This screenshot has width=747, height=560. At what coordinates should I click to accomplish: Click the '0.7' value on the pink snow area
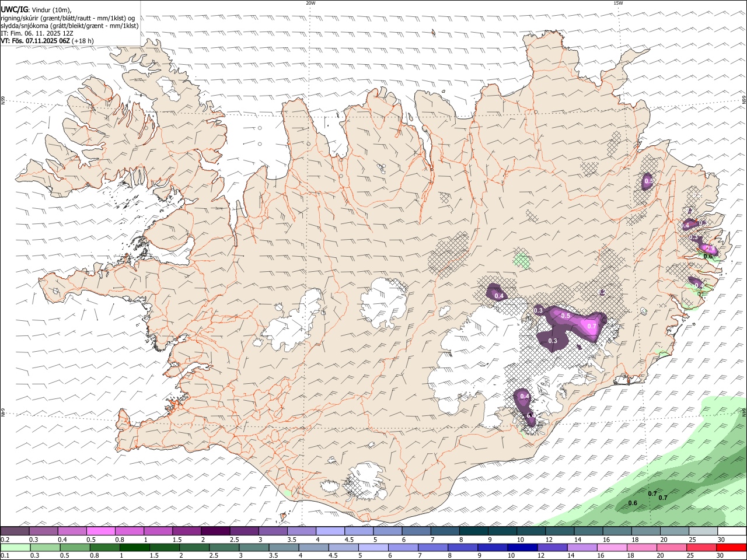pos(592,326)
